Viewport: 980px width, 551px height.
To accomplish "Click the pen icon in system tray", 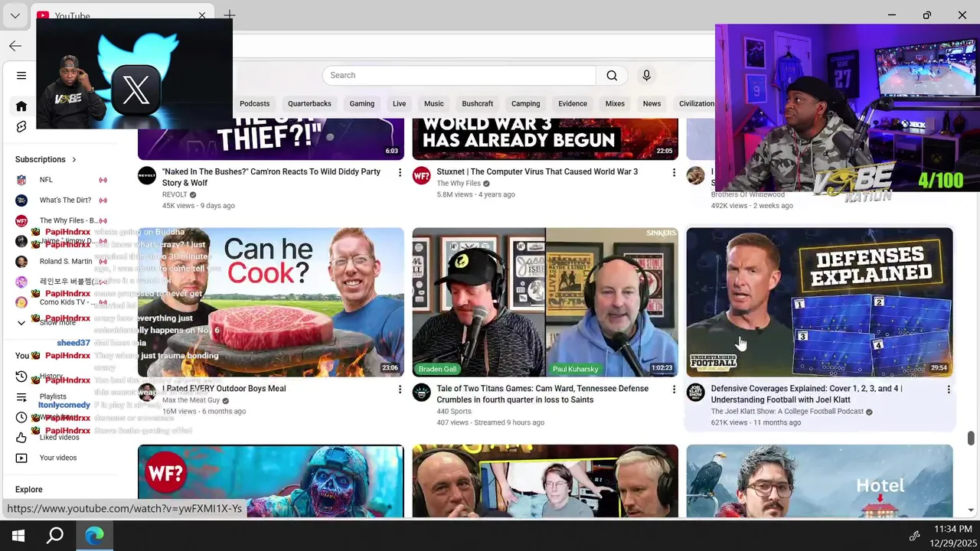I will [914, 536].
